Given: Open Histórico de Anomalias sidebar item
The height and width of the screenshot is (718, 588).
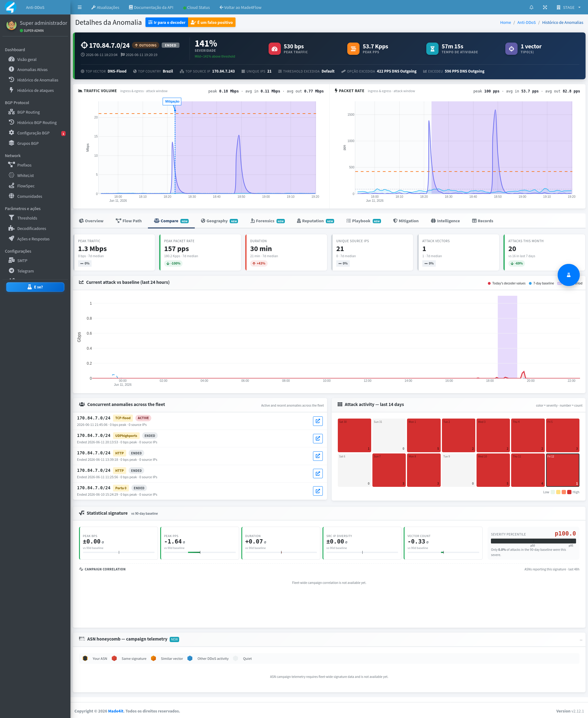Looking at the screenshot, I should point(38,80).
